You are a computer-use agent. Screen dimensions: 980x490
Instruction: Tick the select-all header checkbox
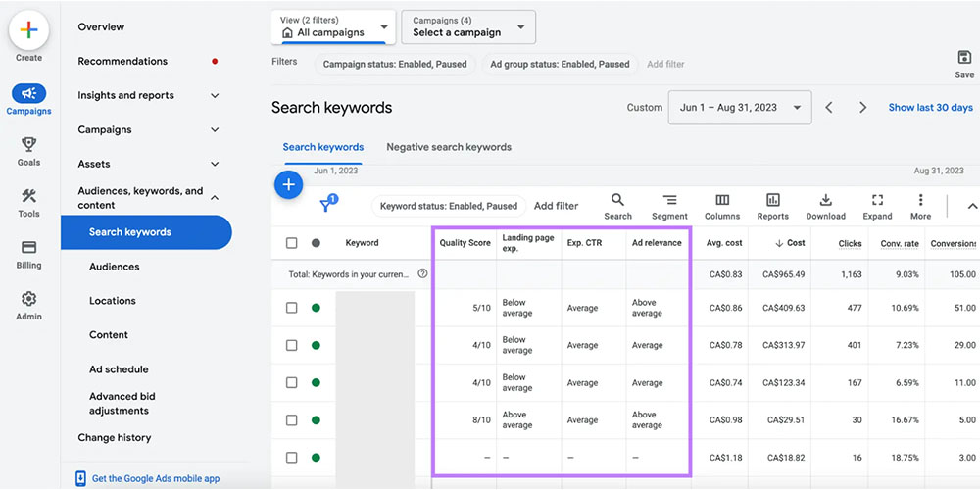pos(291,243)
